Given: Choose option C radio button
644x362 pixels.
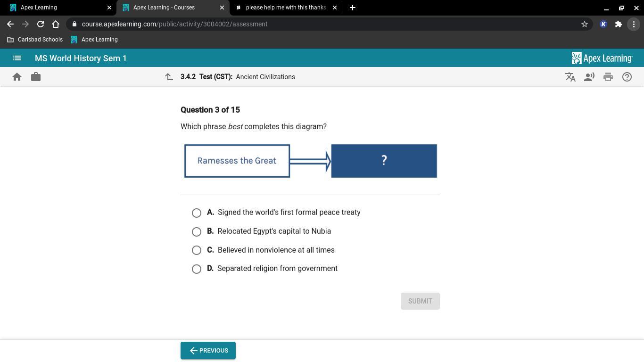Looking at the screenshot, I should [x=197, y=250].
